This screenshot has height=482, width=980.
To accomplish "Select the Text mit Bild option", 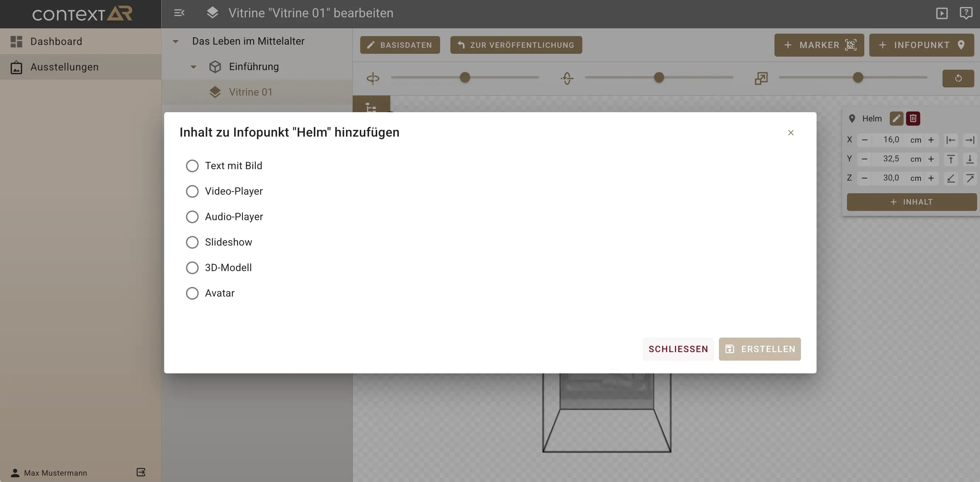I will pos(192,166).
